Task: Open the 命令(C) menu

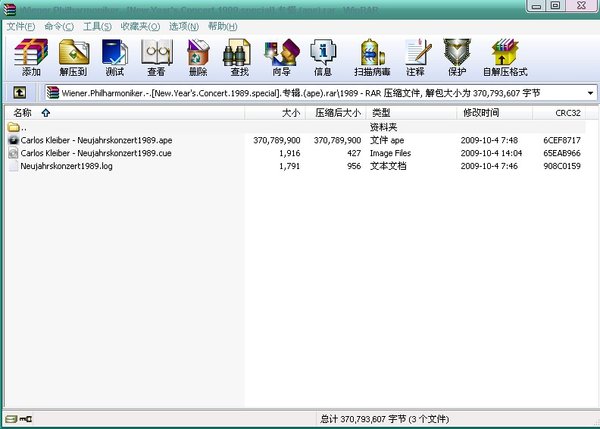Action: pyautogui.click(x=59, y=26)
